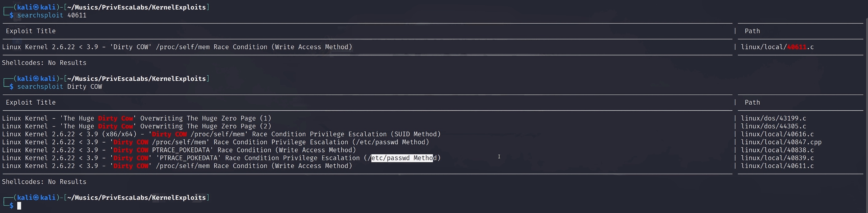The width and height of the screenshot is (868, 213).
Task: Click the 'Exploit Title' header in second results table
Action: 31,102
